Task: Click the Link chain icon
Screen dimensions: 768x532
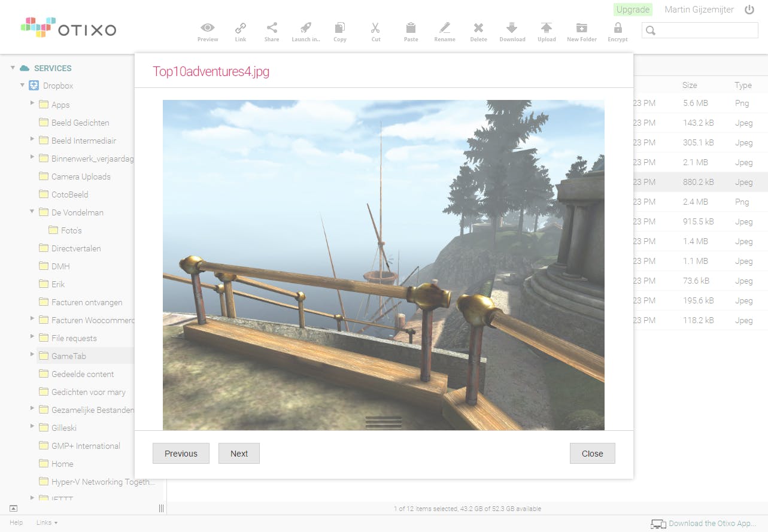Action: pos(241,28)
